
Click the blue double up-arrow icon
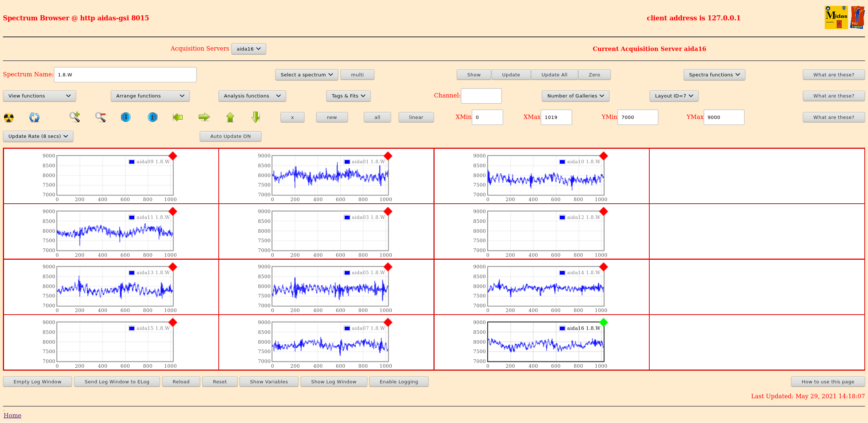pos(152,117)
